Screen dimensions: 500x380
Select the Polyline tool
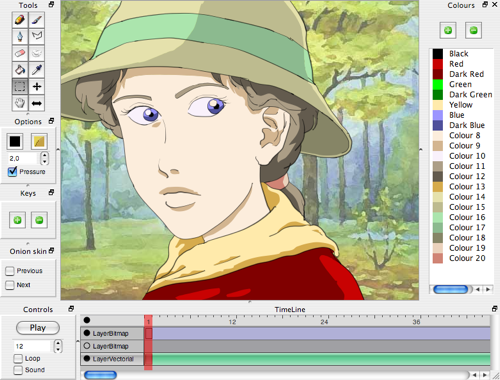tap(37, 36)
